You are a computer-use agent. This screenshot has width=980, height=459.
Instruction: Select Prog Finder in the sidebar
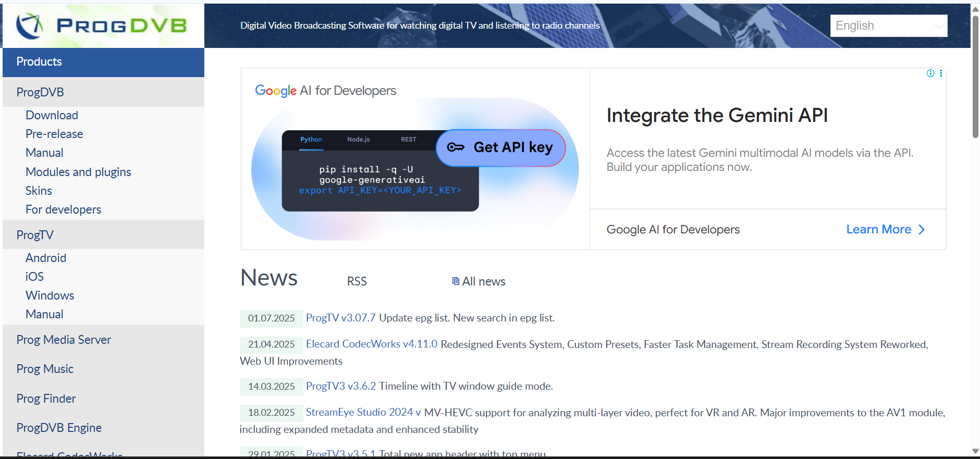pos(46,399)
